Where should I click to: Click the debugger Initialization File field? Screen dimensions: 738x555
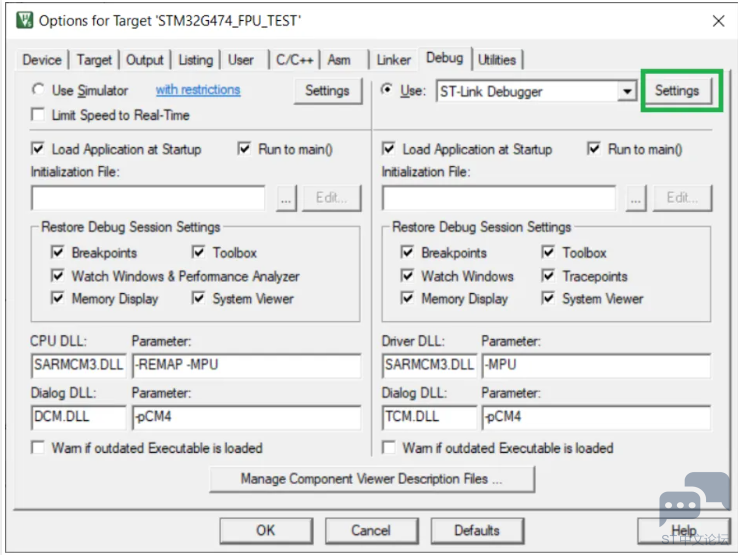[x=499, y=198]
